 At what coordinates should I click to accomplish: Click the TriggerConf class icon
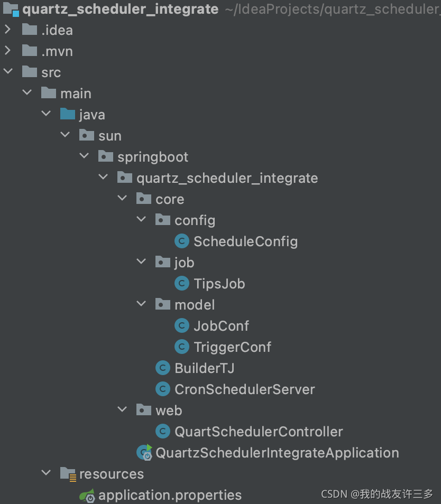(x=182, y=347)
